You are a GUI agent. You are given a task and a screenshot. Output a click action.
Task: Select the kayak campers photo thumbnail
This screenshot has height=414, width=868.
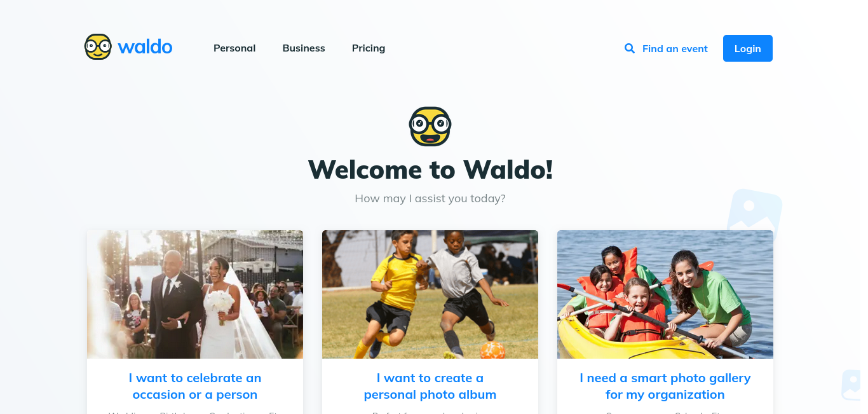point(665,294)
